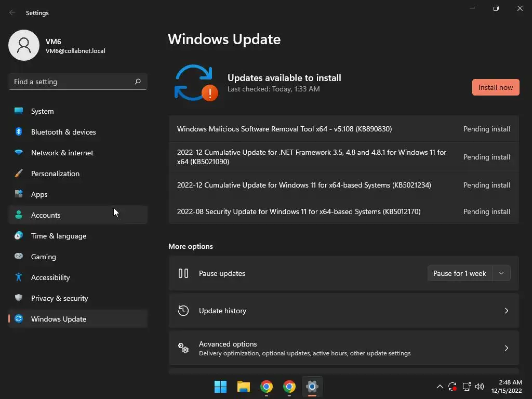
Task: Click the System monitor icon in sidebar
Action: point(19,111)
